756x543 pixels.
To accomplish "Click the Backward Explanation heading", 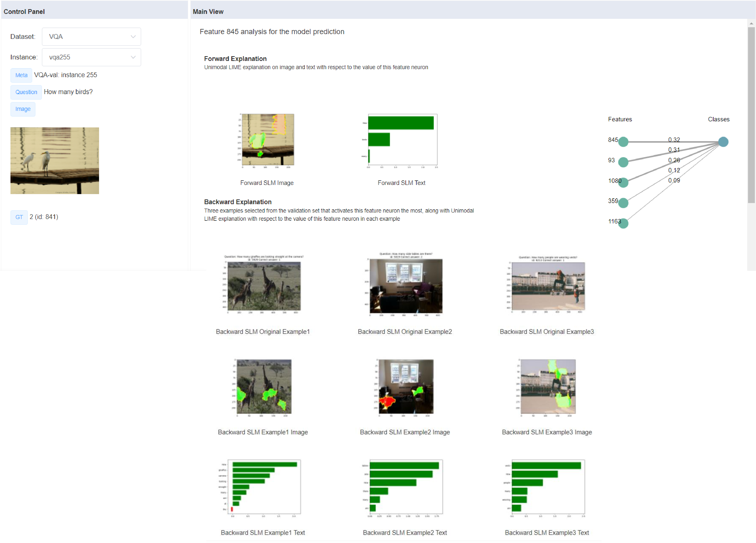I will [238, 202].
